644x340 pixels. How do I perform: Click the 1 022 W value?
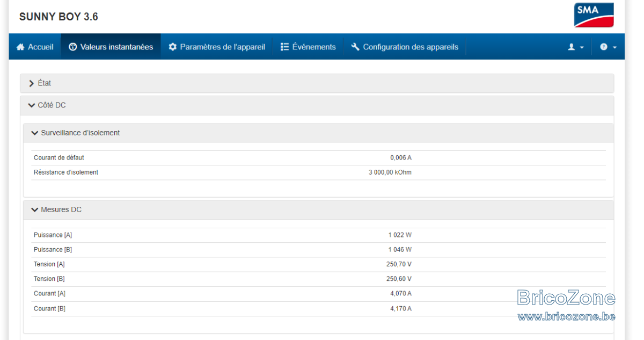click(400, 235)
